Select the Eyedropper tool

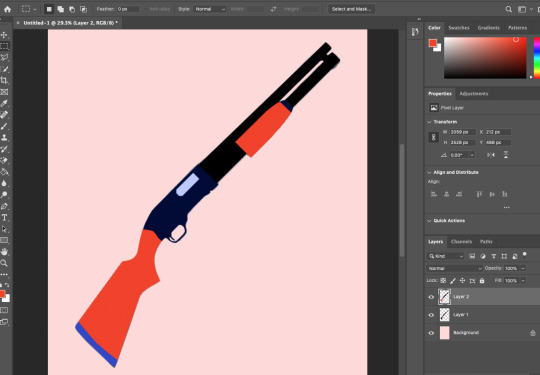[4, 103]
